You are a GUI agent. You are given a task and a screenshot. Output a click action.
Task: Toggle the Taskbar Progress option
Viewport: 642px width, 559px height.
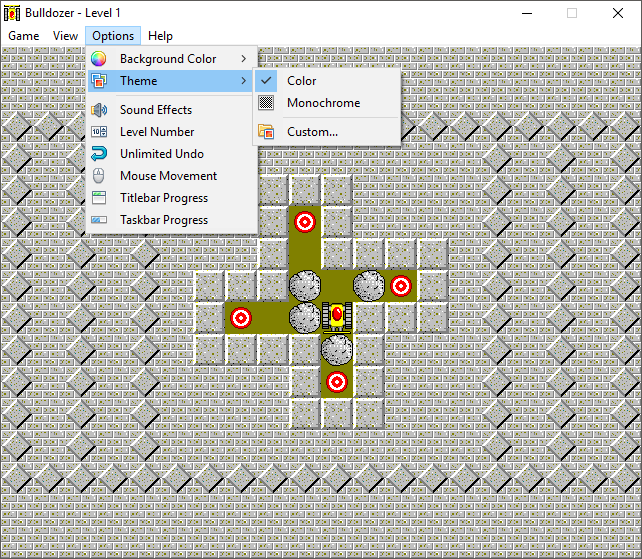tap(172, 220)
